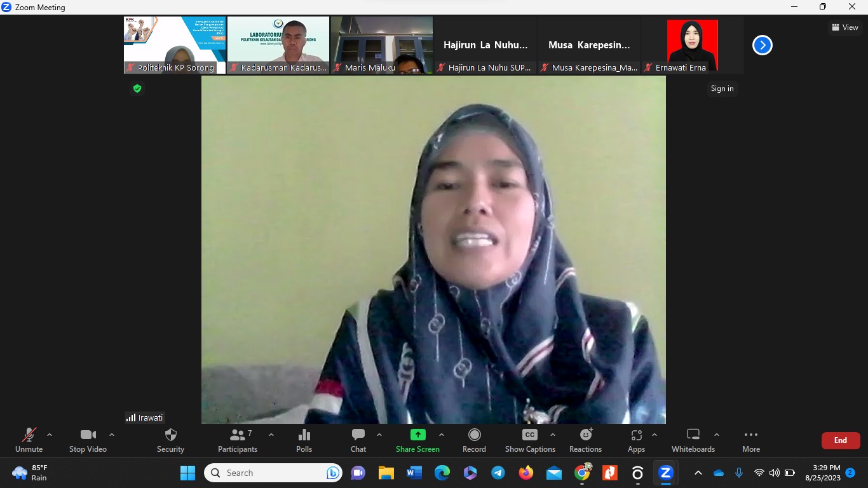Screen dimensions: 868x488
Task: Expand audio options arrow next to Unmute
Action: pyautogui.click(x=50, y=435)
